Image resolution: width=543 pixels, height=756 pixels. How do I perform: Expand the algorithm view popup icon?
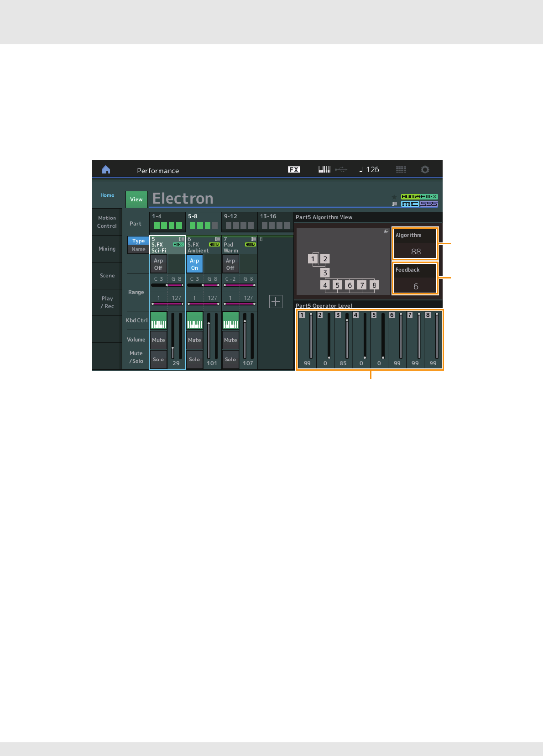386,231
